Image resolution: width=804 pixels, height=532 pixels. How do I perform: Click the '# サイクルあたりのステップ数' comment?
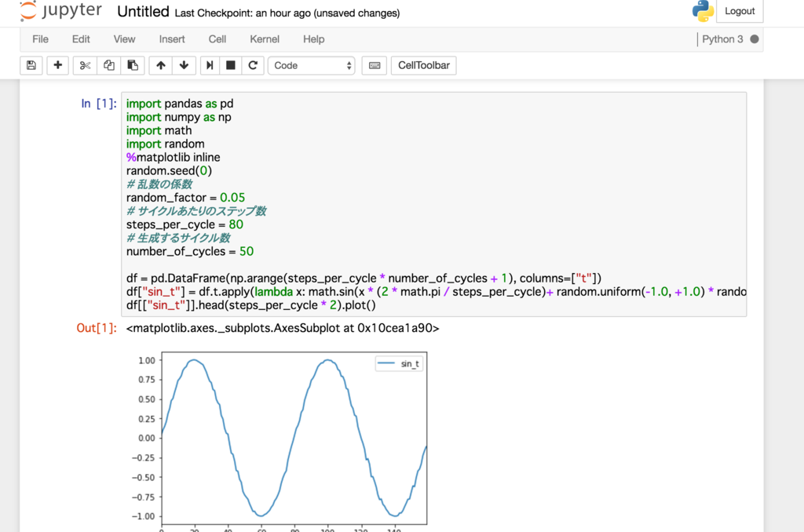click(x=196, y=211)
